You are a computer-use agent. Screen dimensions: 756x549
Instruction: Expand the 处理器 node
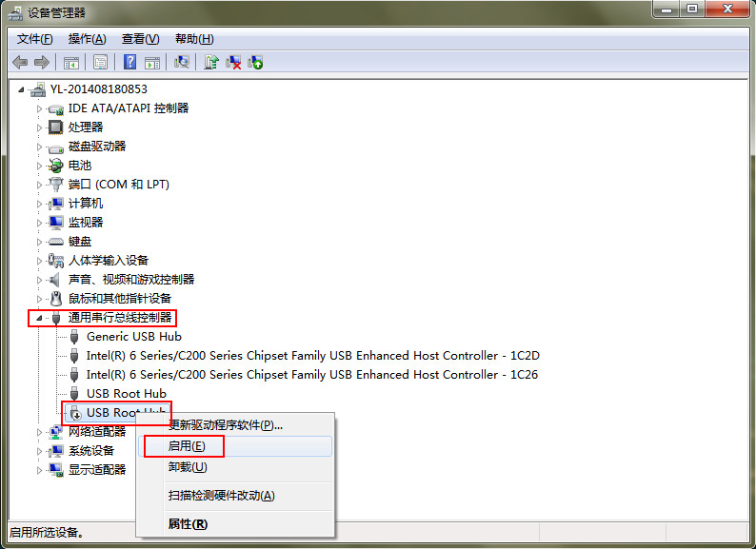tap(40, 127)
